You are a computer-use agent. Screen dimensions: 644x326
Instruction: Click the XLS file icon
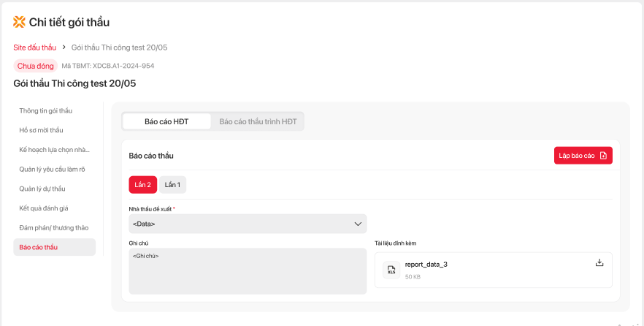tap(391, 270)
